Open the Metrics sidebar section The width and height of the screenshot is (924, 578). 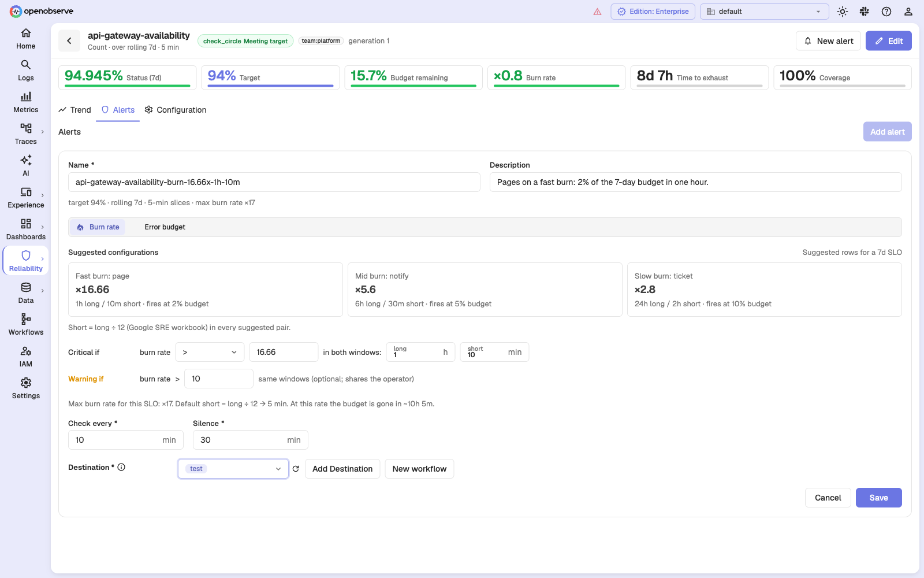25,102
